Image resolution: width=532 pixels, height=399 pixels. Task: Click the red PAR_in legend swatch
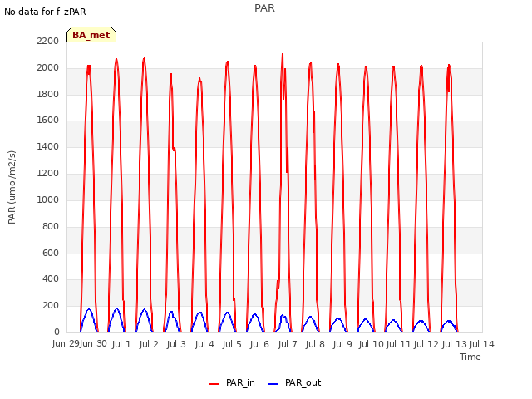click(214, 384)
